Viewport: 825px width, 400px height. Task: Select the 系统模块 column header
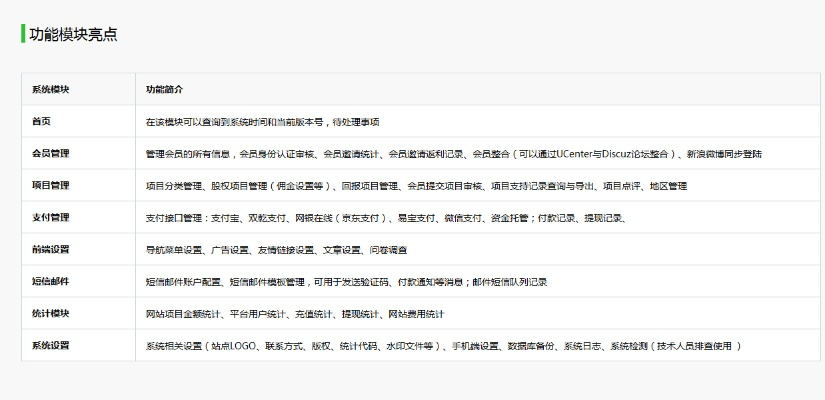50,89
